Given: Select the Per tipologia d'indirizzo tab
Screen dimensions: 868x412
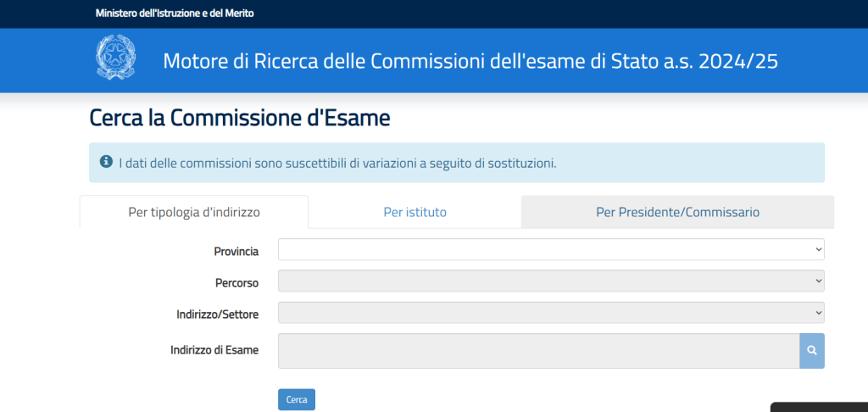Looking at the screenshot, I should pos(194,212).
